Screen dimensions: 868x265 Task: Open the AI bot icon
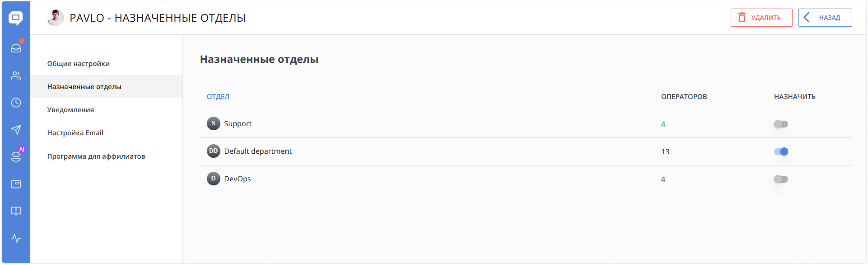click(16, 156)
